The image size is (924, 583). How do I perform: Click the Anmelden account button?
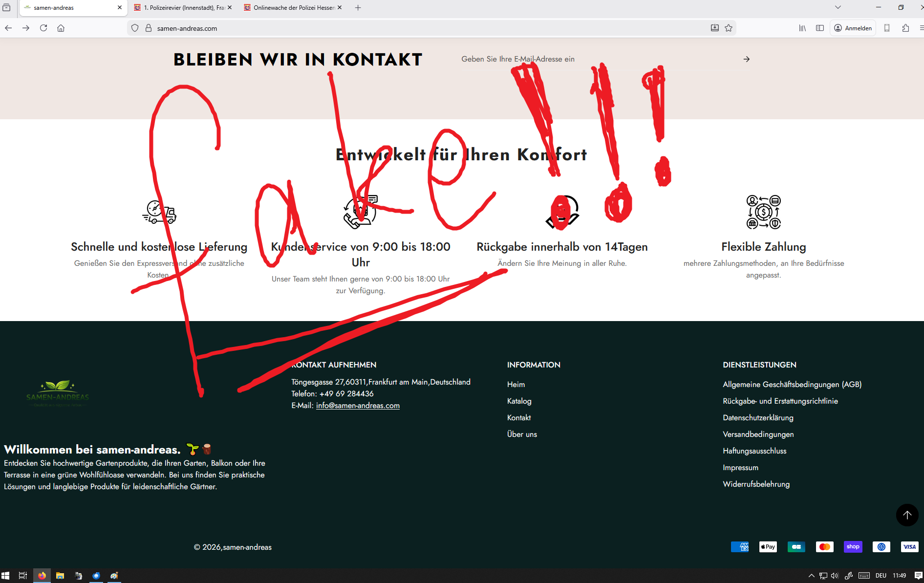(x=853, y=28)
